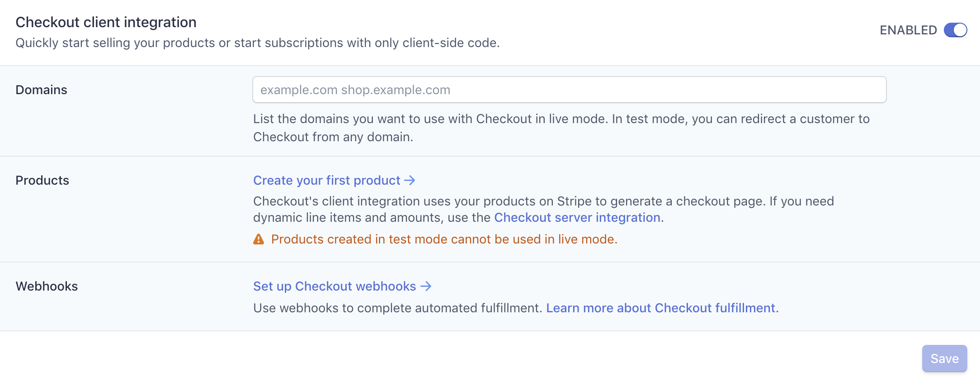This screenshot has width=980, height=382.
Task: Click the ENABLED label next to the toggle
Action: pyautogui.click(x=908, y=30)
